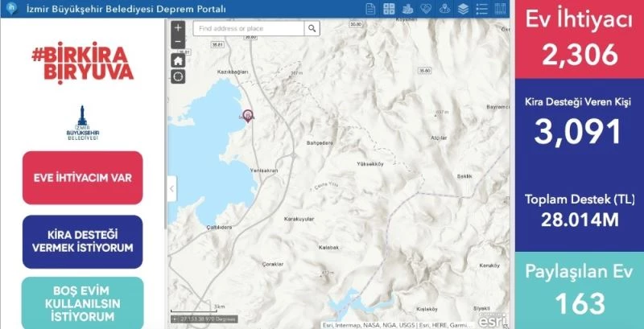Toggle the coordinates button at map bottom-left
Screen dimensions: 644x329
(x=175, y=319)
